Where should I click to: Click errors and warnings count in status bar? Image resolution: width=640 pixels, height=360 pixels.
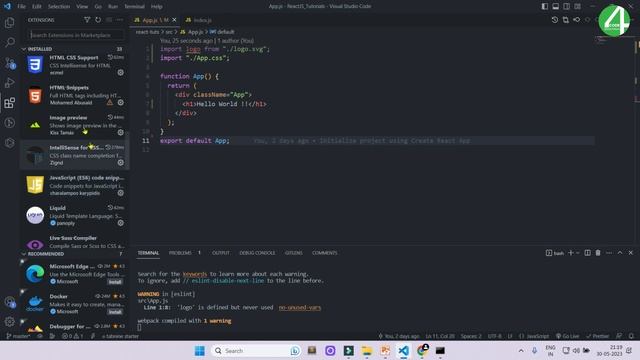click(x=72, y=336)
